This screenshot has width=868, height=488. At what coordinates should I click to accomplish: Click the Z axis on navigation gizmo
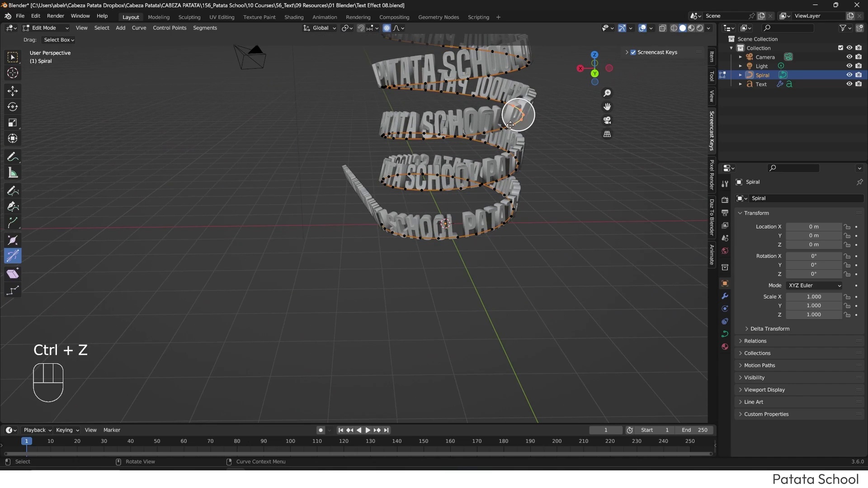[594, 55]
